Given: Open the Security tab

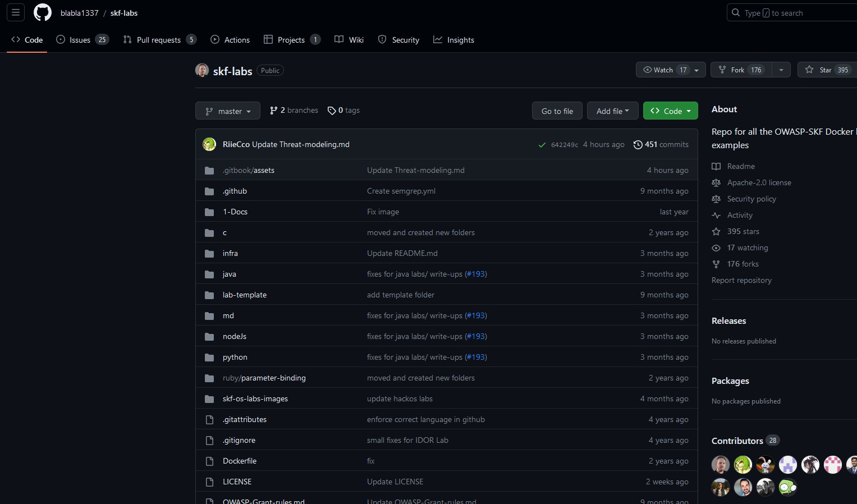Looking at the screenshot, I should [x=398, y=40].
